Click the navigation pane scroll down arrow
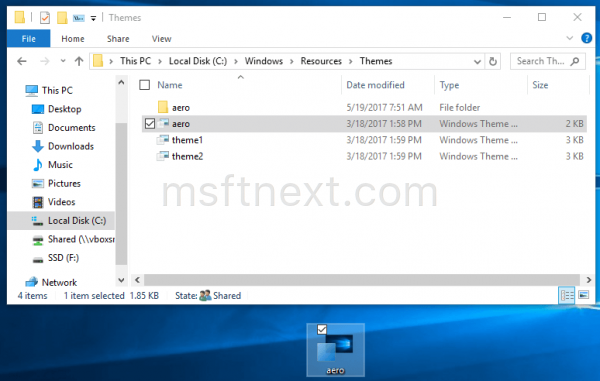 coord(121,280)
